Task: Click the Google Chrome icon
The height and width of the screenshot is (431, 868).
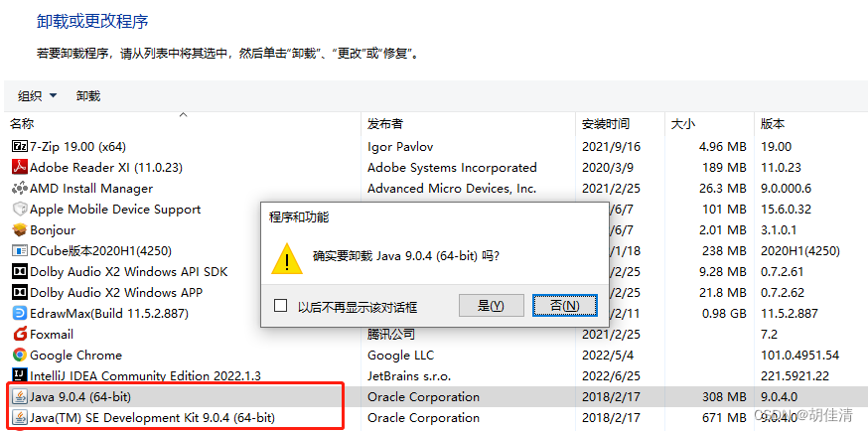Action: click(x=20, y=355)
